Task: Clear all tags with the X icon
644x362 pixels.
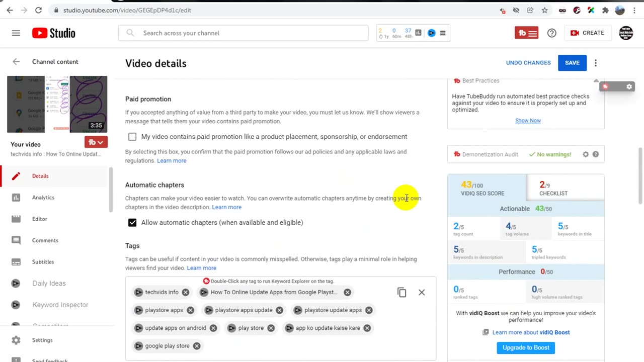Action: pos(422,292)
